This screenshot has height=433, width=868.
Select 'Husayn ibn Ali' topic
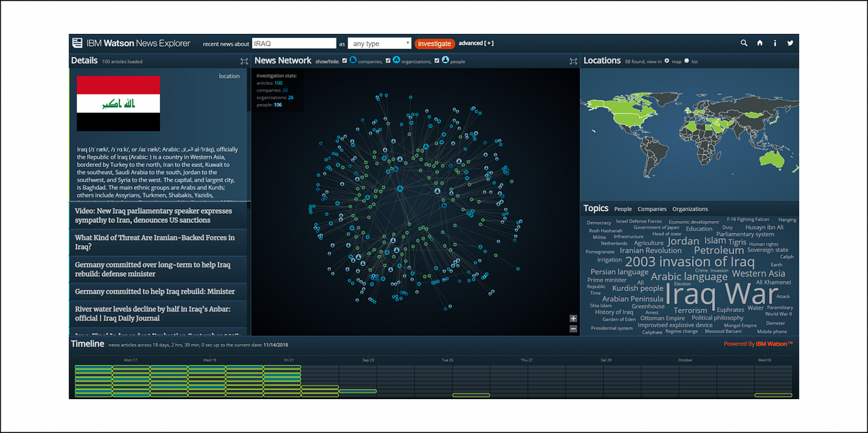[764, 227]
